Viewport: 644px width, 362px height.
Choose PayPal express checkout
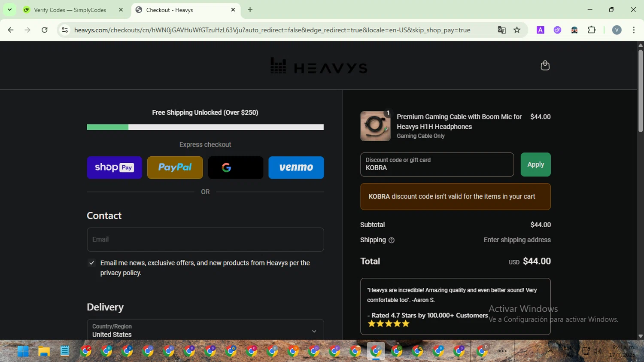point(175,167)
